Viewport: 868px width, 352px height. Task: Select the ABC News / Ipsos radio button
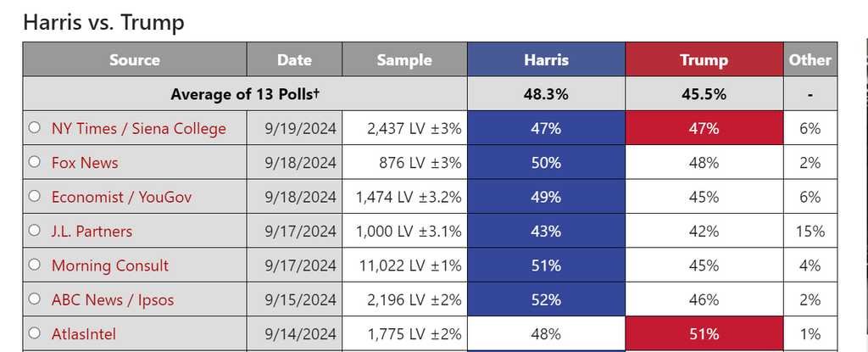pos(35,299)
